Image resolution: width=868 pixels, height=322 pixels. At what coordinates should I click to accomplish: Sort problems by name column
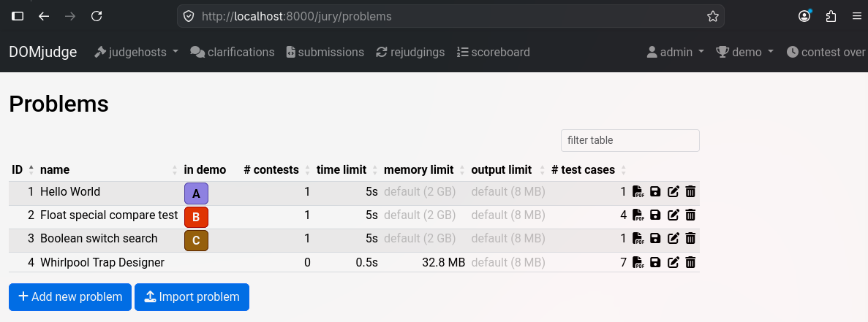click(x=110, y=169)
